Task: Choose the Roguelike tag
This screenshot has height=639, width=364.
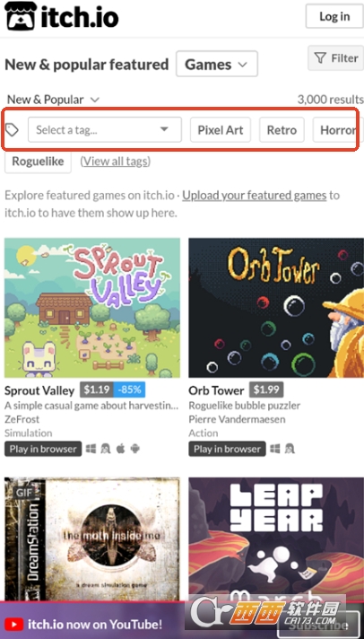Action: [38, 162]
